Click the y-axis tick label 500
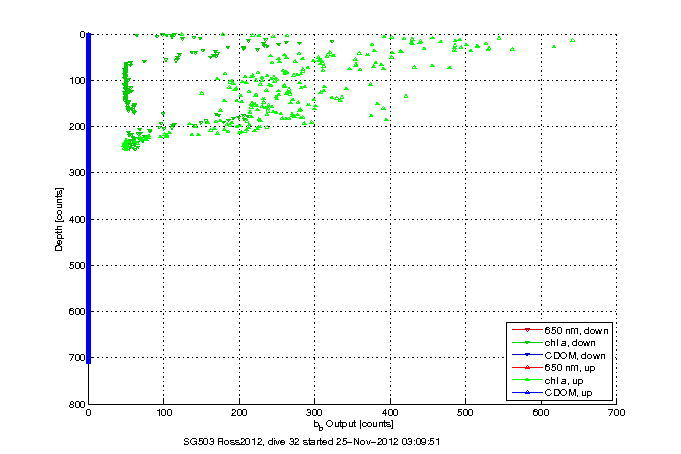The height and width of the screenshot is (454, 681). 77,265
